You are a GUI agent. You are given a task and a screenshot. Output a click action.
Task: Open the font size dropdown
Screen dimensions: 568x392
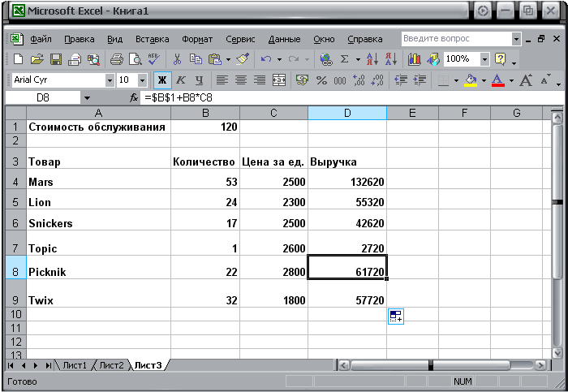coord(142,80)
